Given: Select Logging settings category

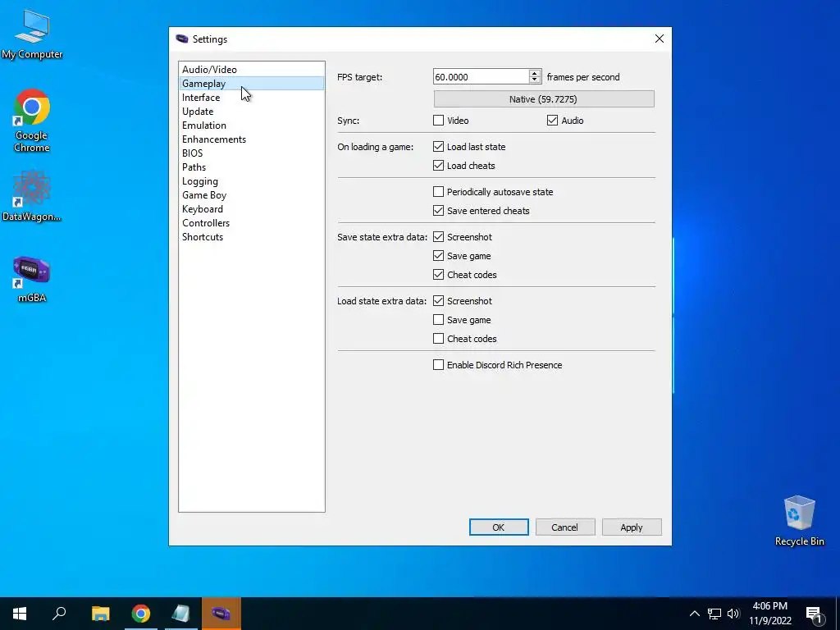Looking at the screenshot, I should 251,181.
